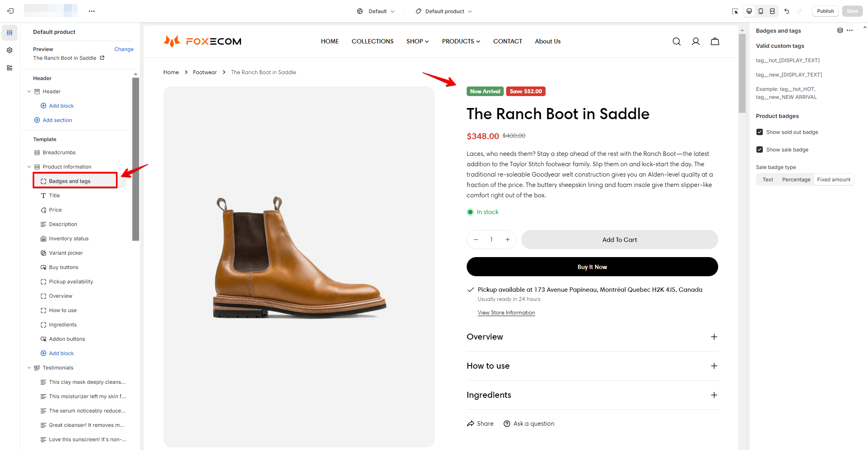Open product preview in new tab icon
Image resolution: width=868 pixels, height=450 pixels.
click(102, 58)
